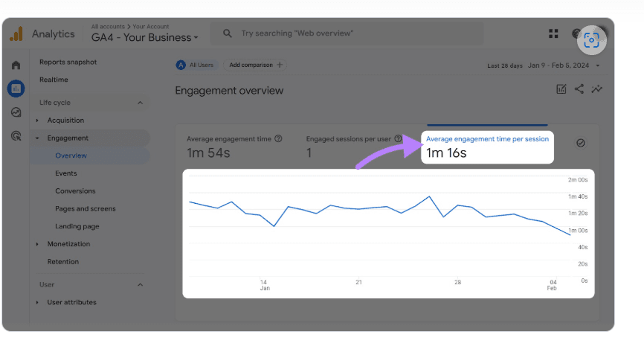
Task: Click the search field Try searching Web overview
Action: coord(347,33)
